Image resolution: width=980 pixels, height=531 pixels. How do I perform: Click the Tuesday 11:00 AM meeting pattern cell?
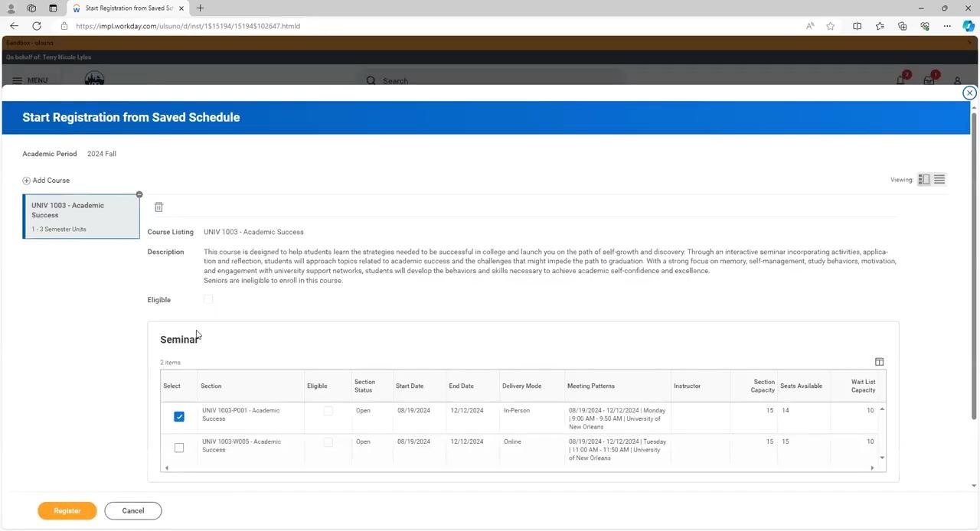click(x=617, y=450)
